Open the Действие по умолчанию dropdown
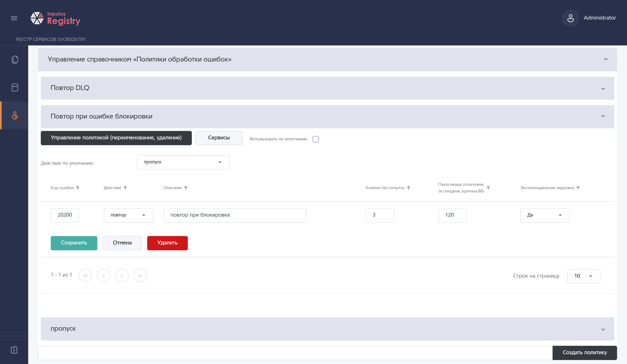Image resolution: width=627 pixels, height=364 pixels. pyautogui.click(x=183, y=162)
